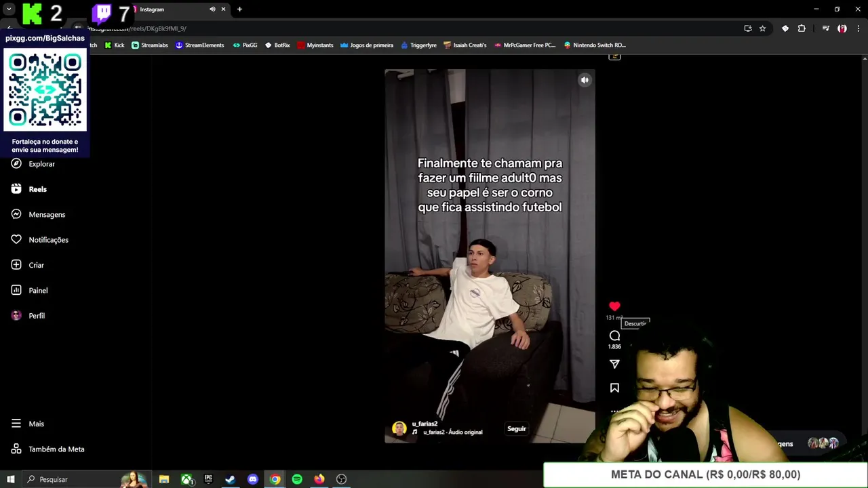Open Notificações heart icon in sidebar
The width and height of the screenshot is (868, 488).
[x=16, y=240]
